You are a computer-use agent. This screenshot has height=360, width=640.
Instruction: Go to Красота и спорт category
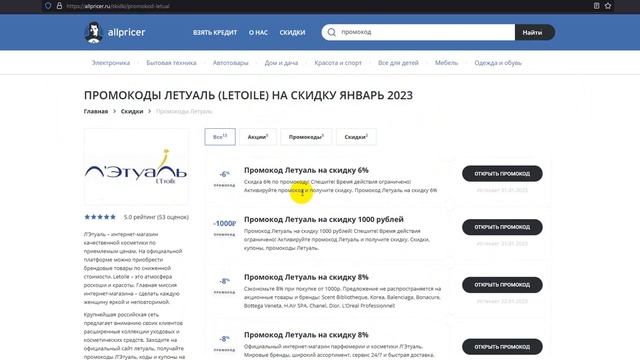[x=338, y=63]
